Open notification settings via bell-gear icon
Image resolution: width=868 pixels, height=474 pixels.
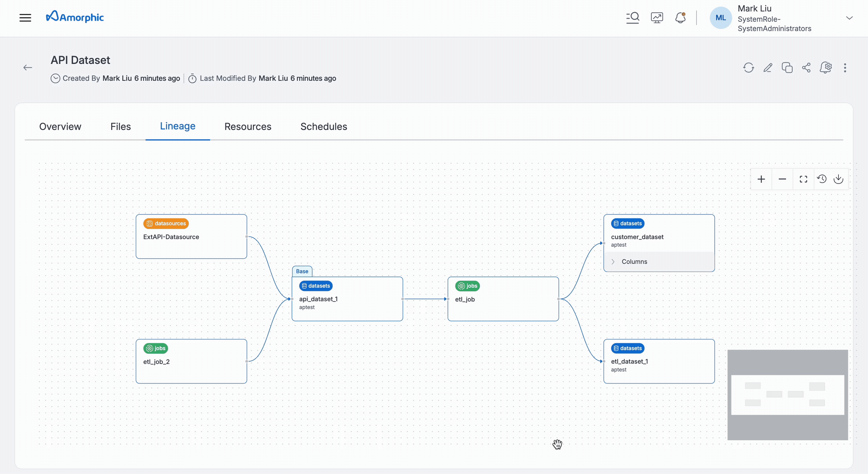click(826, 68)
